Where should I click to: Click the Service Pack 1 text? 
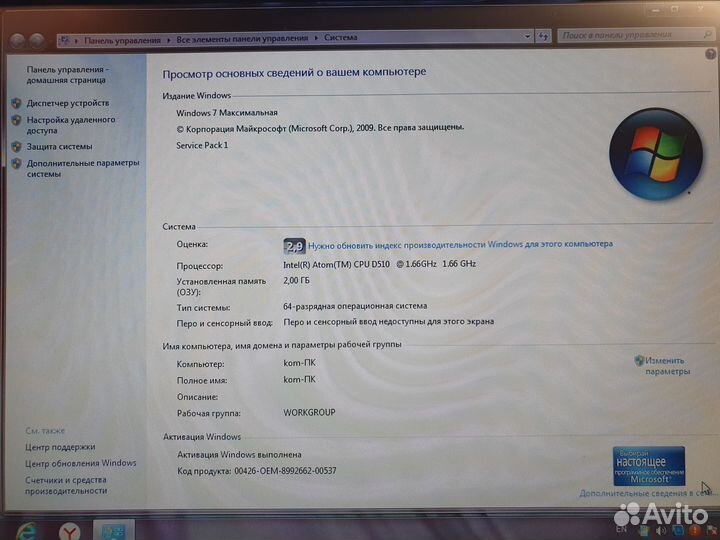click(202, 145)
